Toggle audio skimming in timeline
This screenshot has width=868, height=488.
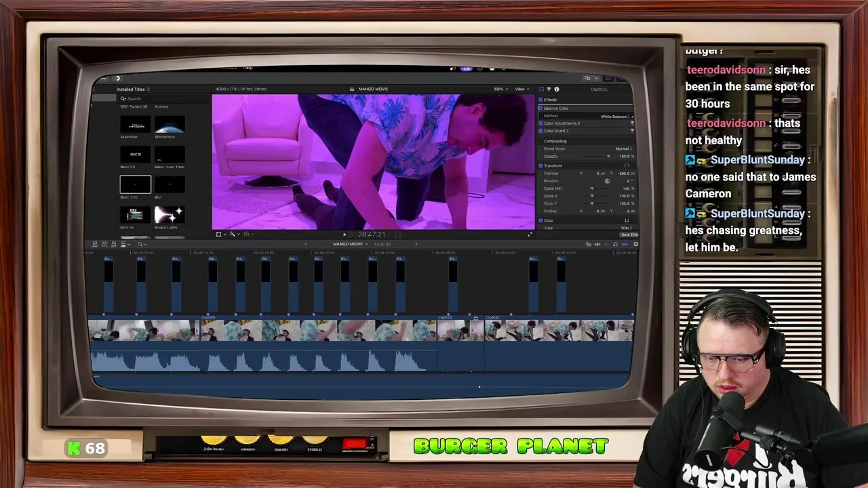(606, 245)
